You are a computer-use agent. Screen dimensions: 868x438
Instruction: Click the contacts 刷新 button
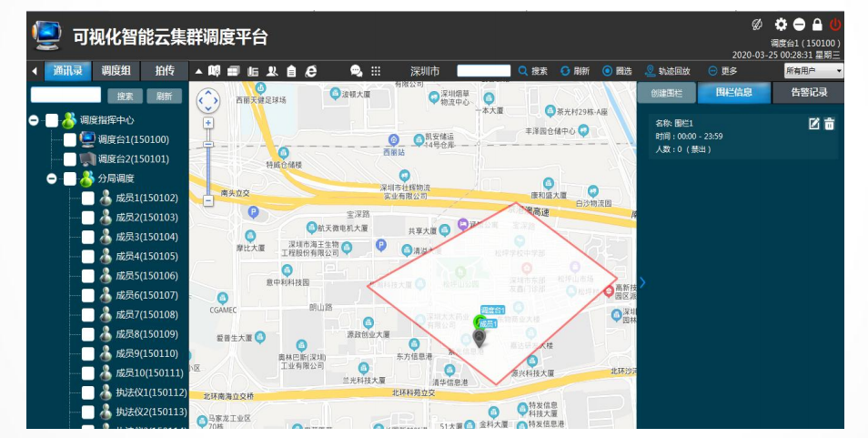pyautogui.click(x=164, y=97)
